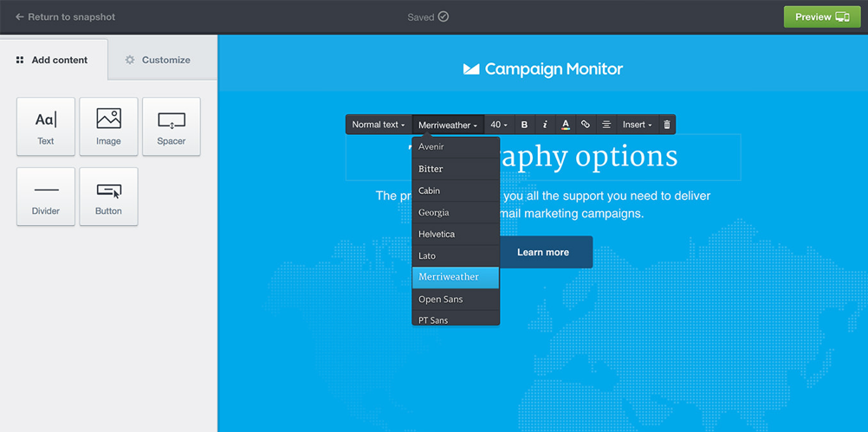This screenshot has height=432, width=868.
Task: Insert a hyperlink with the link icon
Action: [x=586, y=125]
